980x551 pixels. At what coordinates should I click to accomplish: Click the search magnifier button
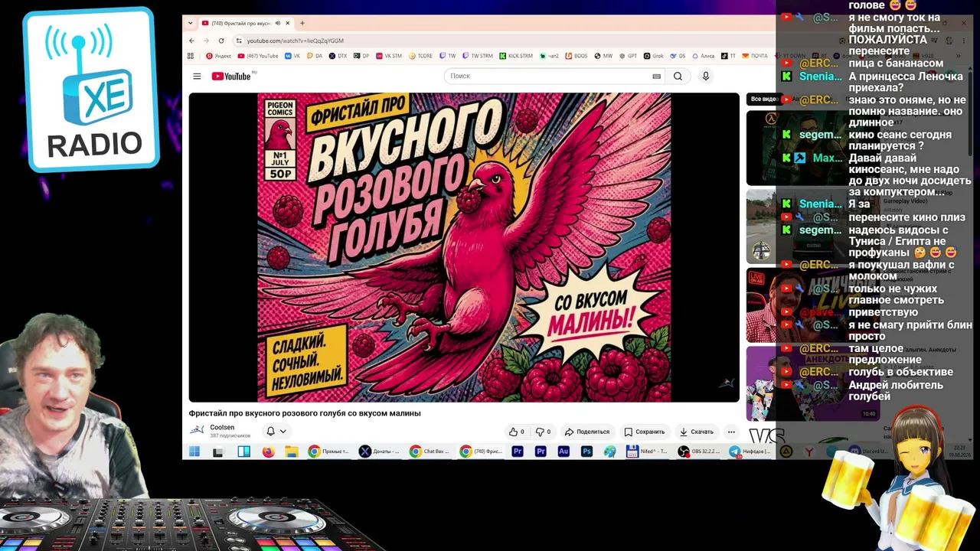pyautogui.click(x=678, y=77)
